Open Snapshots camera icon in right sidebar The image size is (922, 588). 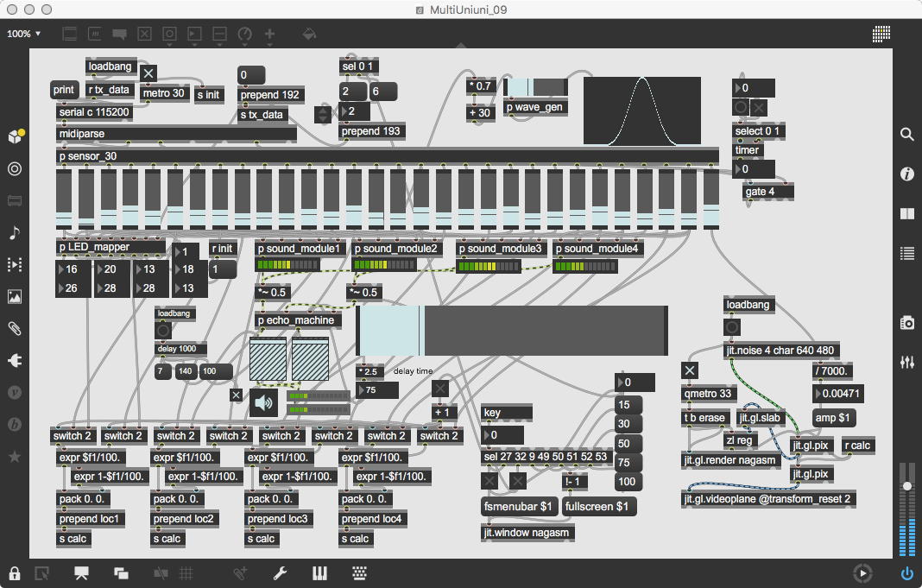(x=906, y=323)
